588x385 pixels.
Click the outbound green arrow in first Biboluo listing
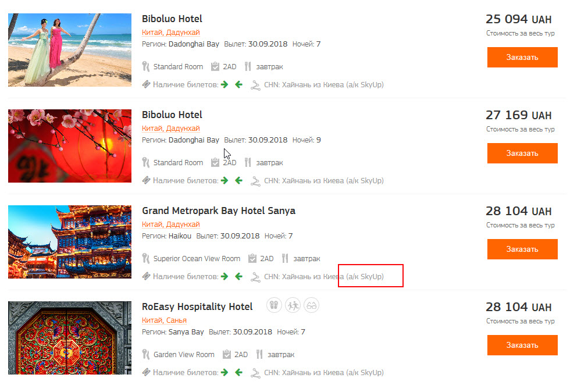coord(224,85)
